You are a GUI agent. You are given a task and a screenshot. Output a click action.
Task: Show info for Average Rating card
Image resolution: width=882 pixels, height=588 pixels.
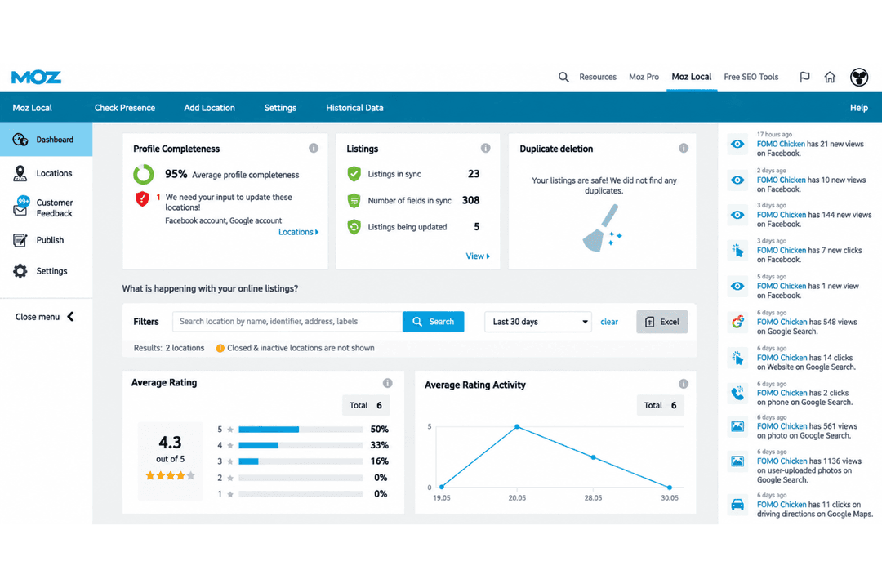click(x=388, y=383)
